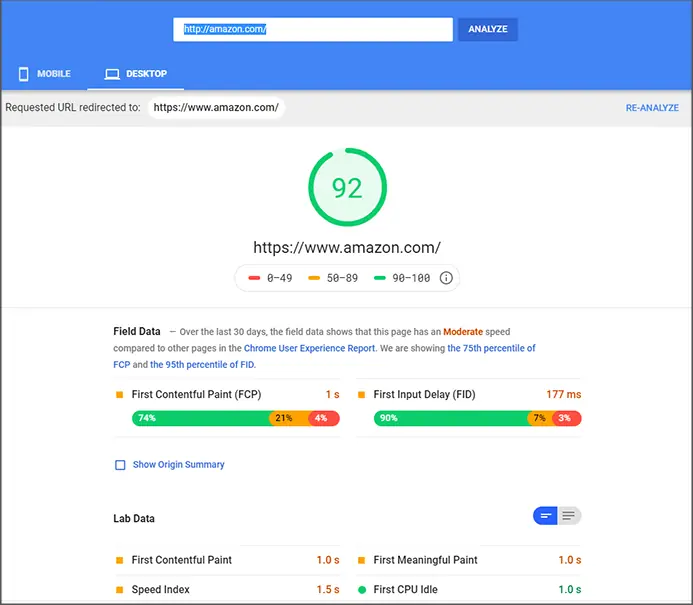Click orange square beside lab First Contentful Paint
693x605 pixels.
click(x=119, y=560)
